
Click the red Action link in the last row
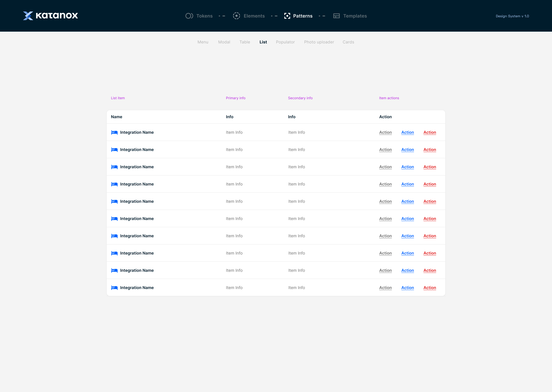430,288
